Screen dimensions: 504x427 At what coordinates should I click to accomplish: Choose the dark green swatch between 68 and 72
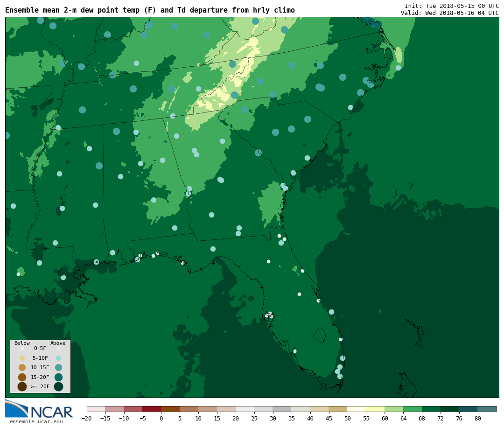pos(432,409)
